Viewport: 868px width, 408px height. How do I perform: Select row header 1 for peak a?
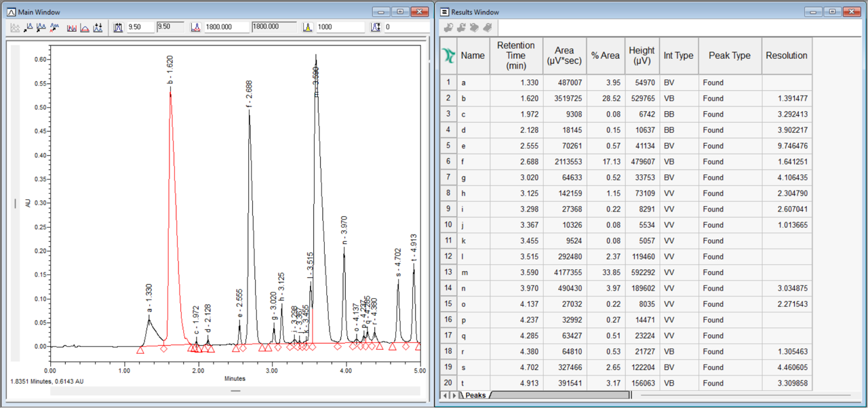click(x=448, y=82)
